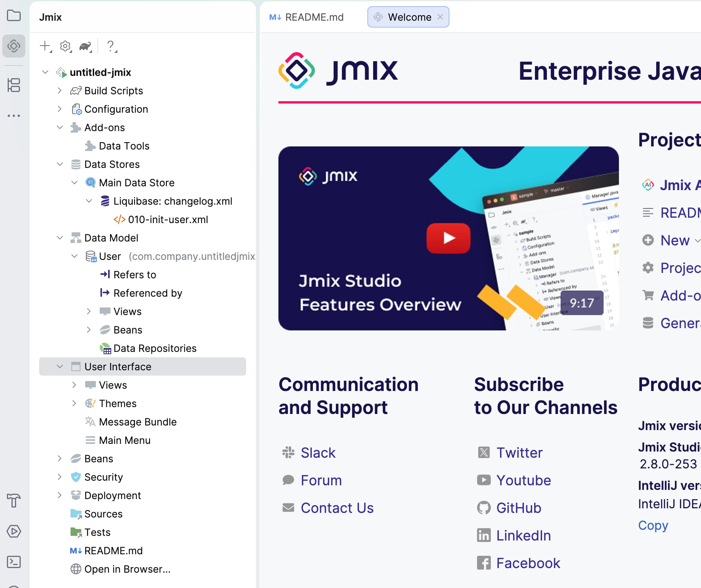Select the Jmix tool window icon
This screenshot has width=701, height=588.
(x=14, y=46)
